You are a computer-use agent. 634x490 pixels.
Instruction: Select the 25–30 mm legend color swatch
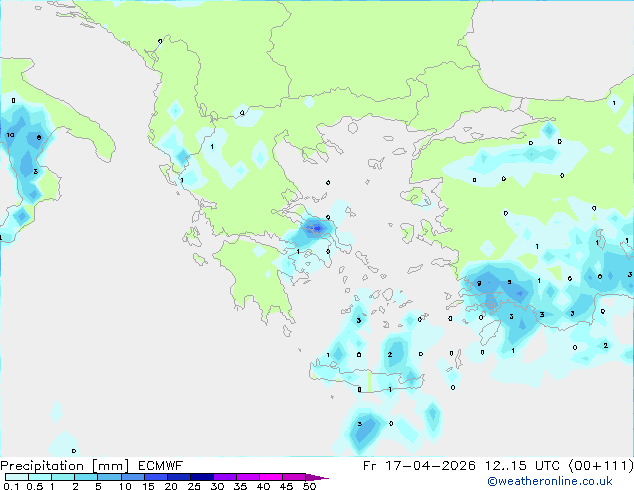(x=201, y=477)
